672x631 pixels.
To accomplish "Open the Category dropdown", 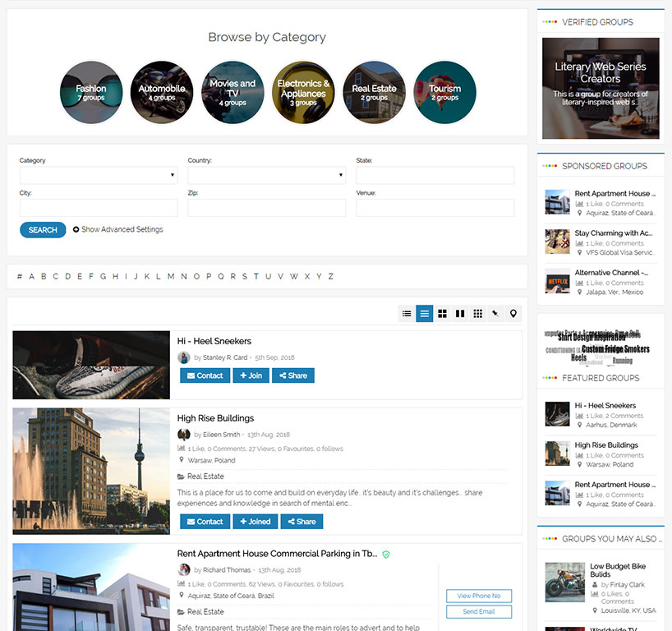I will [98, 175].
